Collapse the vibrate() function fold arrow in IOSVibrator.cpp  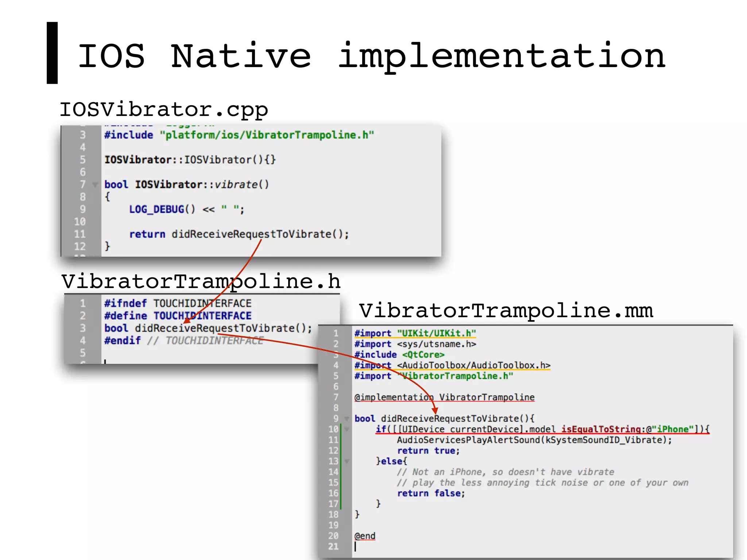click(95, 185)
